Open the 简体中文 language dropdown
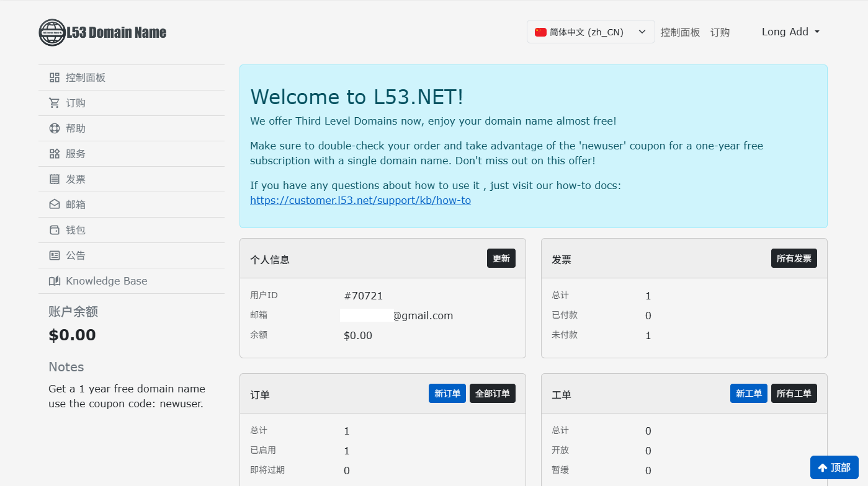868x486 pixels. tap(590, 32)
